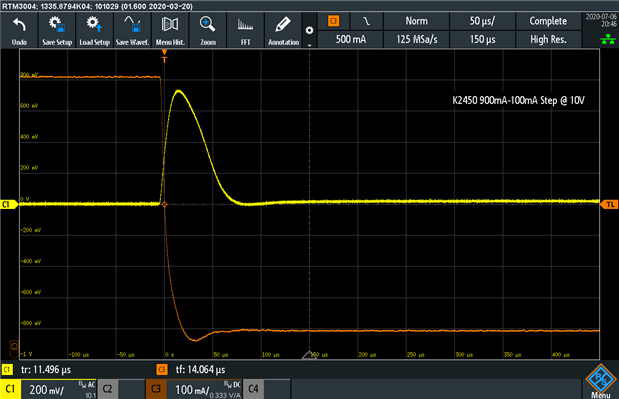Start the FFT analysis function
The width and height of the screenshot is (619, 399).
(x=246, y=30)
